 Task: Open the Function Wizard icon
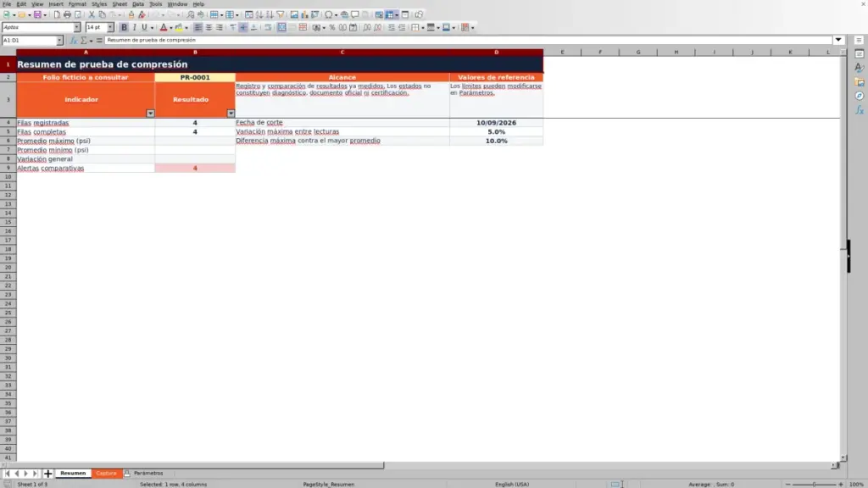73,40
